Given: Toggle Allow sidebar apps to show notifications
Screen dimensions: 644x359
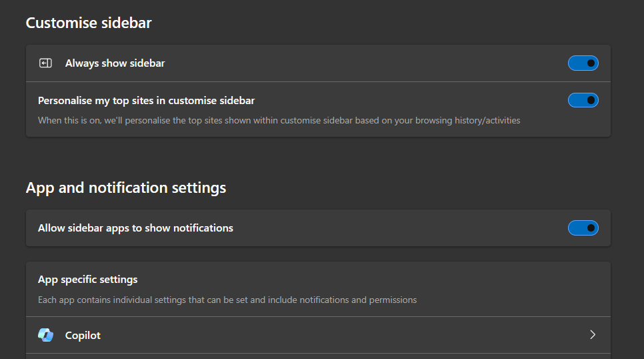Looking at the screenshot, I should (x=583, y=228).
